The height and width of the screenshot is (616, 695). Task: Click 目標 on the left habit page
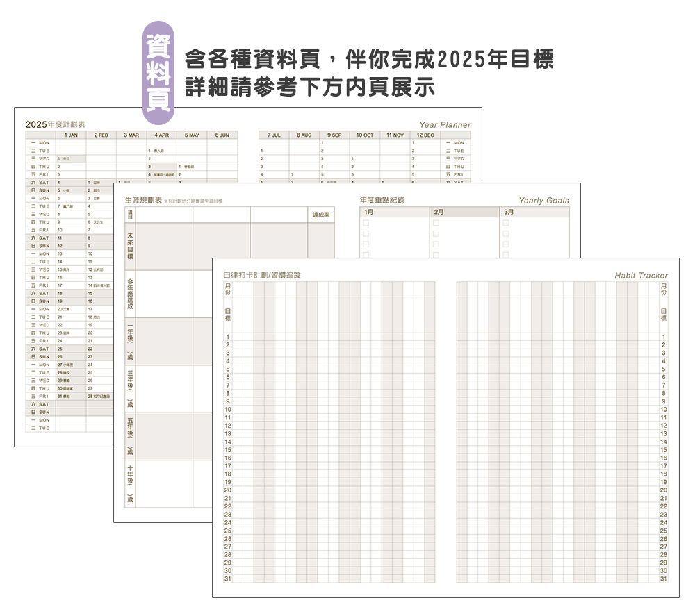coord(228,315)
